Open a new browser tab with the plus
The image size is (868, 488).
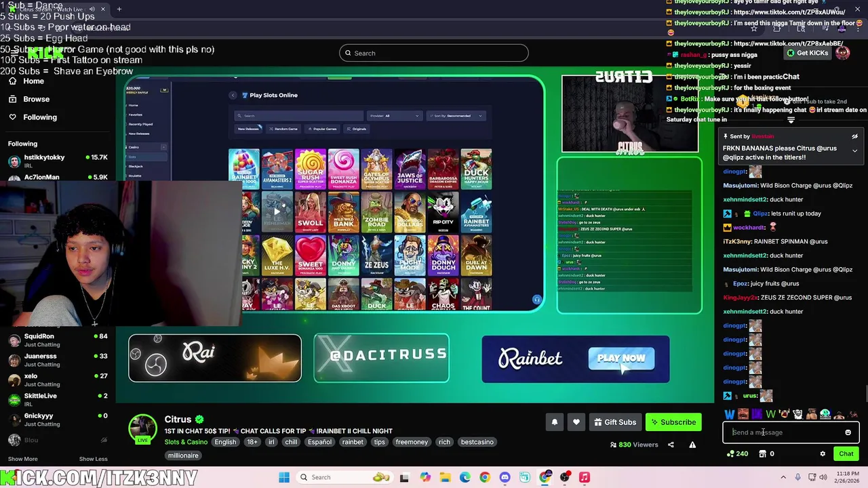pos(119,9)
